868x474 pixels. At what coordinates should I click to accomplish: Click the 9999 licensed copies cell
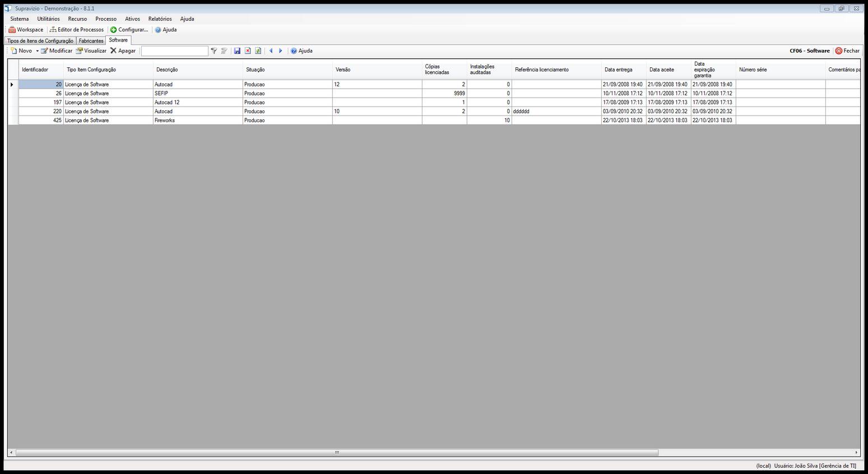444,93
